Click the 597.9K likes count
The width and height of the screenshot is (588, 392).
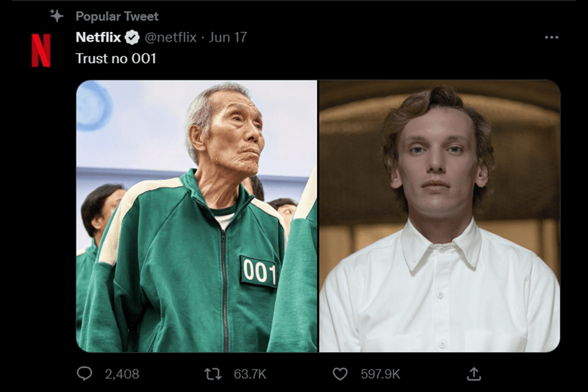[x=380, y=374]
